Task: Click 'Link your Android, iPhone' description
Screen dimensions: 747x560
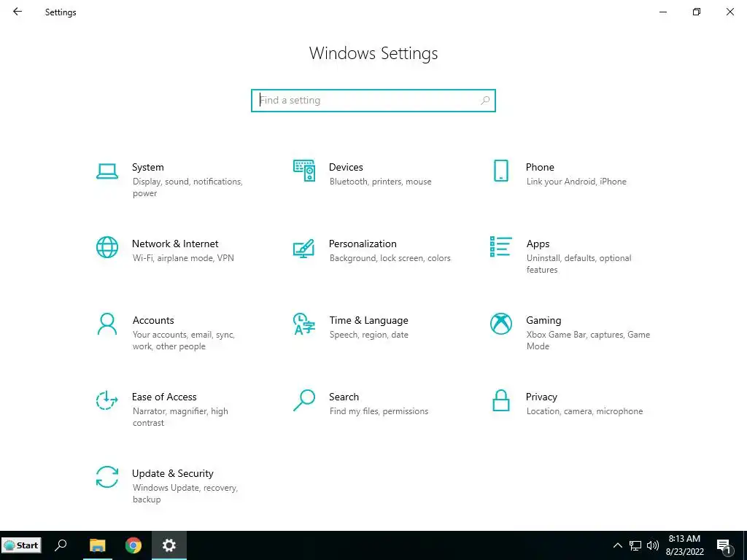Action: pos(576,182)
